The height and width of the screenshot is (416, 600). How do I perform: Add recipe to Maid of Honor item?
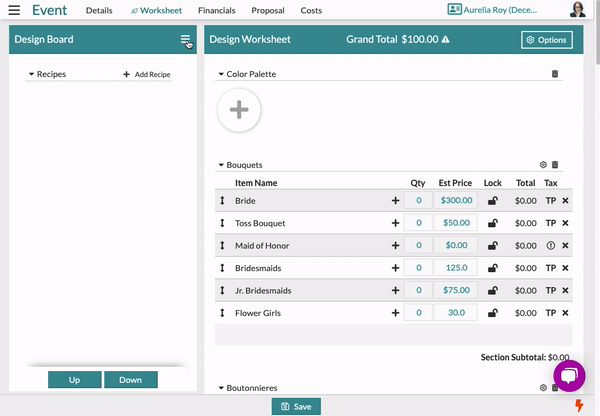point(395,245)
